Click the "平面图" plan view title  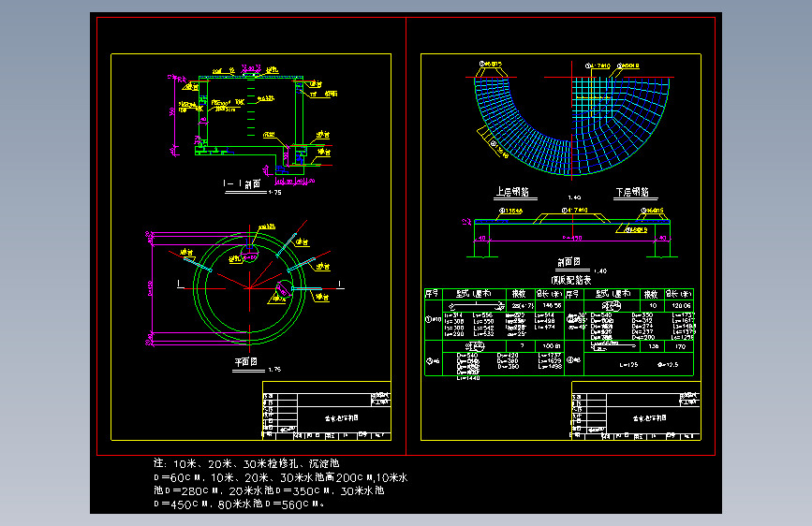(245, 362)
